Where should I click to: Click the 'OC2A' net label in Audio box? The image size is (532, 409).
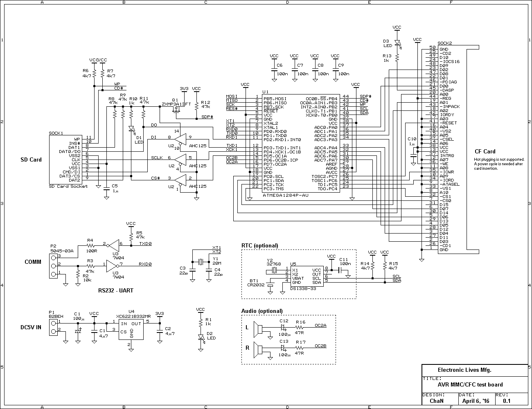coord(320,326)
